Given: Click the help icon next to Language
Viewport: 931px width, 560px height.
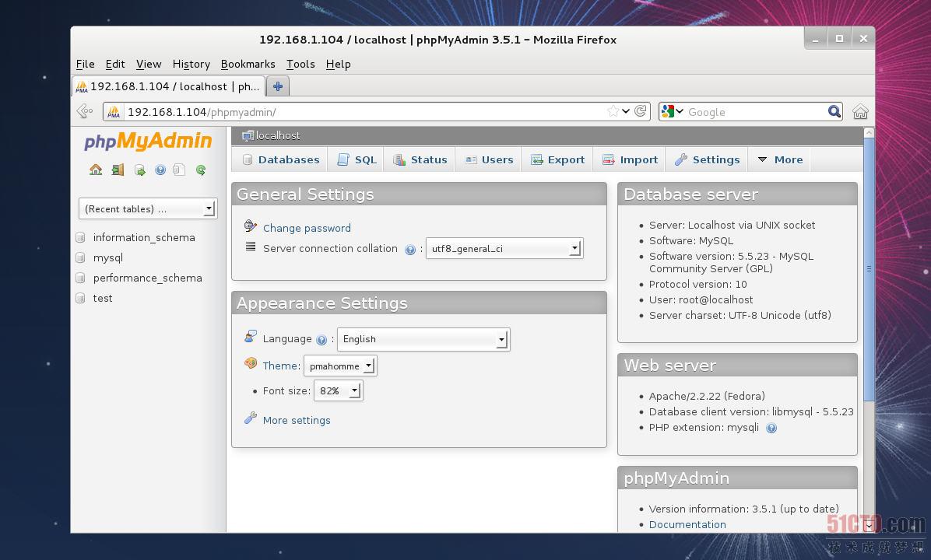Looking at the screenshot, I should click(321, 340).
